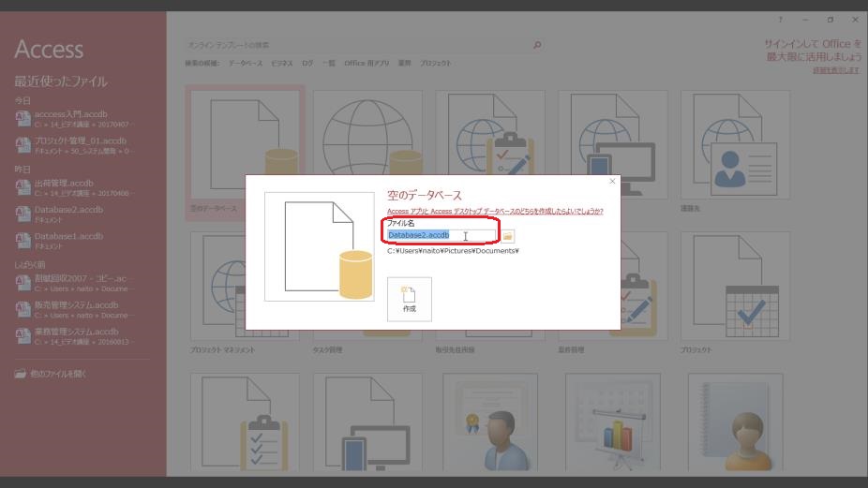Select the document with monitor and tablet template
The width and height of the screenshot is (868, 488).
pyautogui.click(x=367, y=422)
